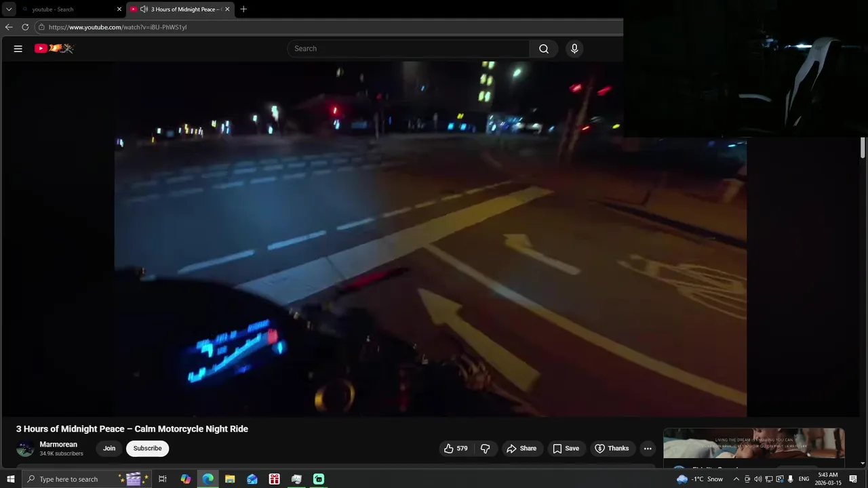Save the video to a playlist
Viewport: 868px width, 488px height.
pyautogui.click(x=566, y=449)
